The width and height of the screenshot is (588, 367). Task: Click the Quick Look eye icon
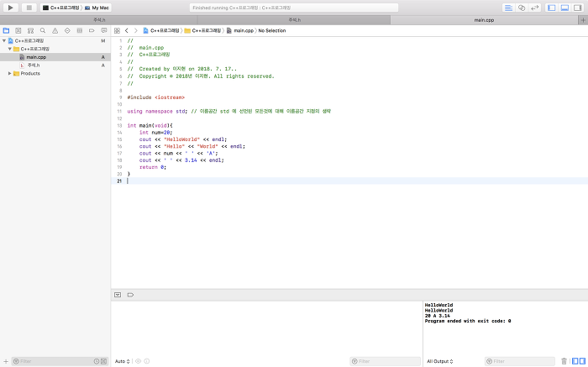tap(138, 361)
